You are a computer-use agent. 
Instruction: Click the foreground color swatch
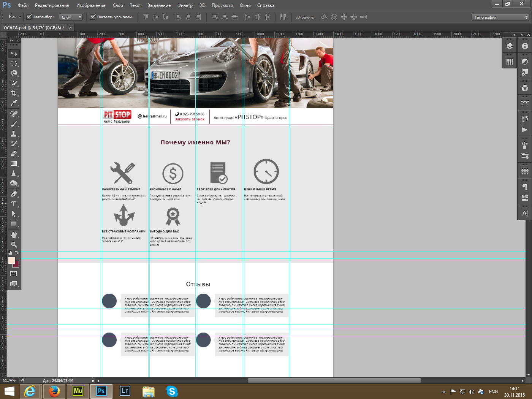(11, 260)
